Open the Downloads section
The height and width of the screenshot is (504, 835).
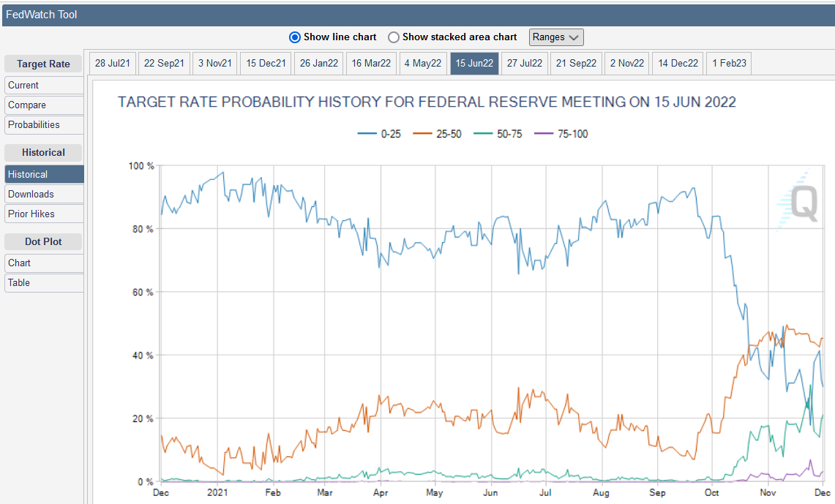[44, 195]
